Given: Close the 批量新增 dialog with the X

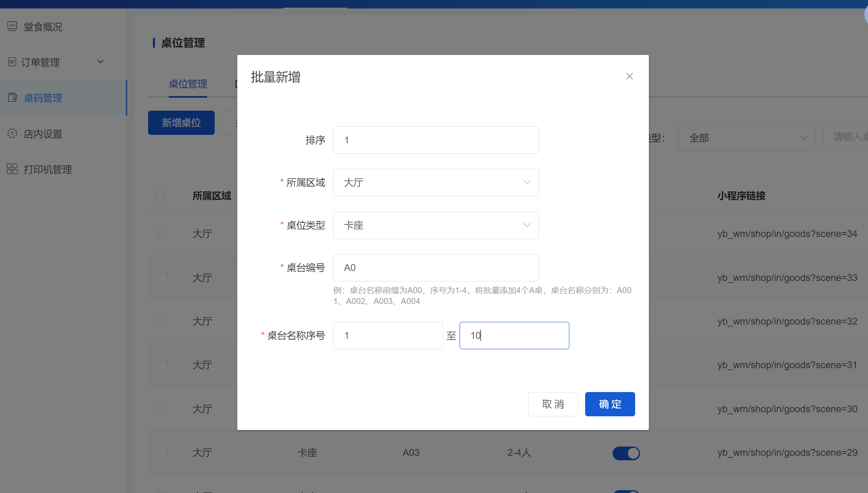Looking at the screenshot, I should (x=629, y=76).
